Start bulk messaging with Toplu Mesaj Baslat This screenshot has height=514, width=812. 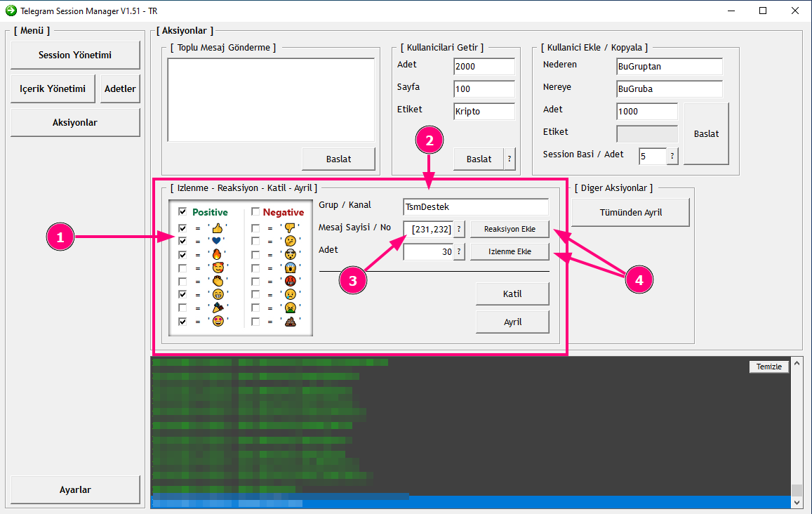(x=339, y=159)
